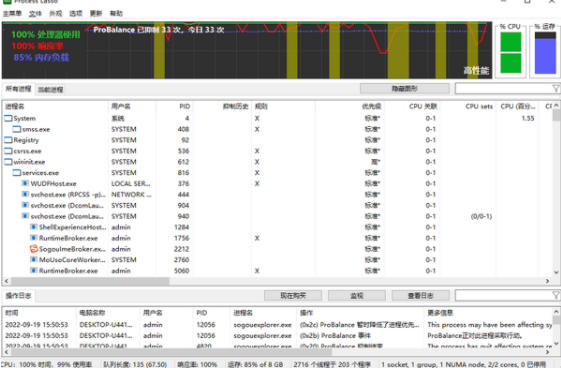Click icon of RuntimeBroker.exe PID 5060
This screenshot has height=368, width=561.
click(34, 271)
